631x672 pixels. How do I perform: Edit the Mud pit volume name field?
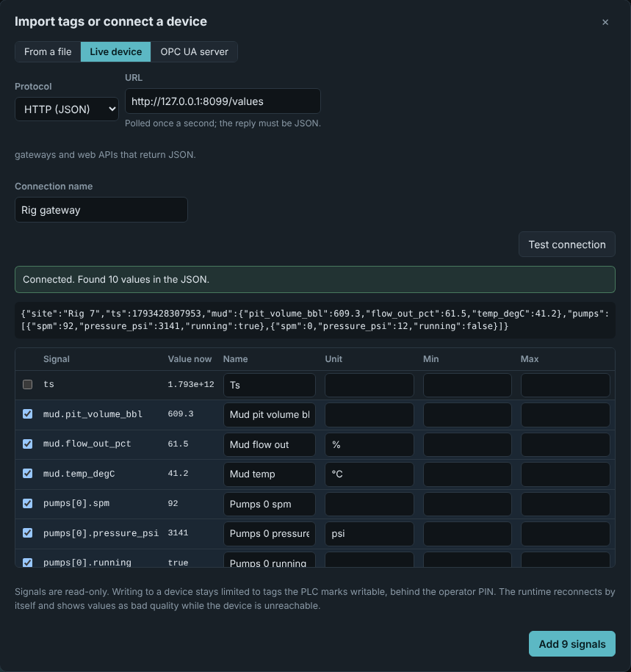pyautogui.click(x=269, y=414)
